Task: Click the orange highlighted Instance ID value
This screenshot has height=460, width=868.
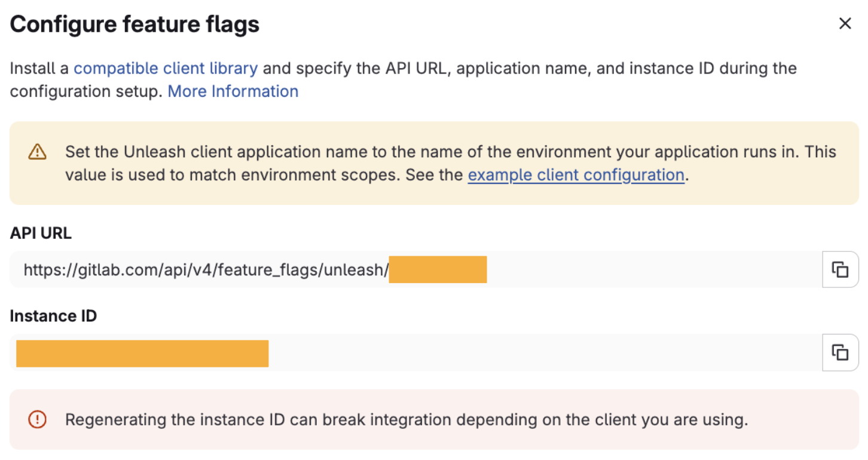Action: [142, 352]
